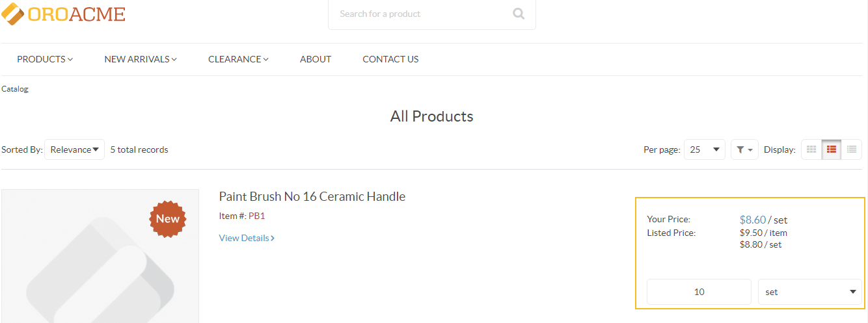Click the quantity field showing 10
868x323 pixels.
[x=699, y=292]
